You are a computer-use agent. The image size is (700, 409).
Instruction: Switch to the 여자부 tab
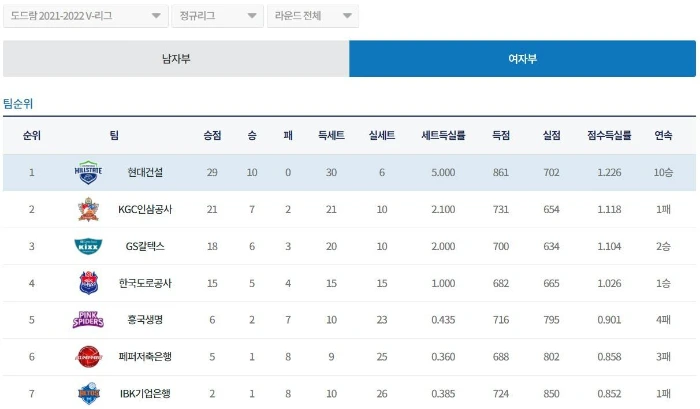coord(522,58)
